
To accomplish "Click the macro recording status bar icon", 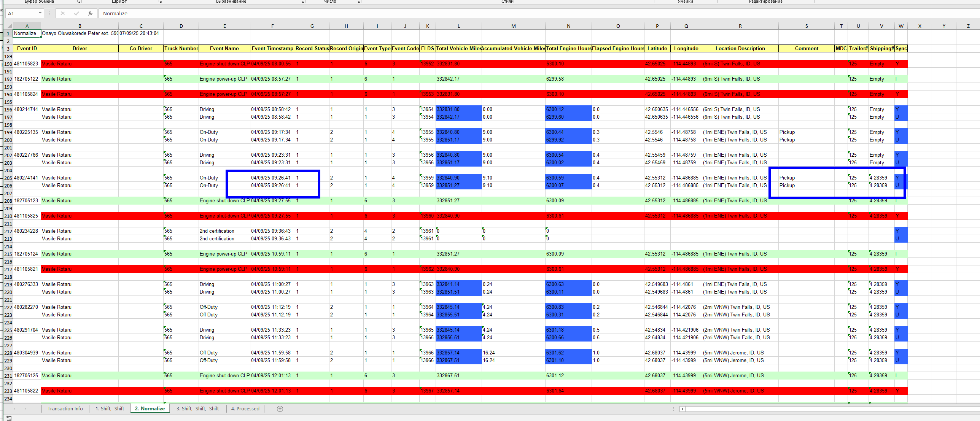I will 9,418.
